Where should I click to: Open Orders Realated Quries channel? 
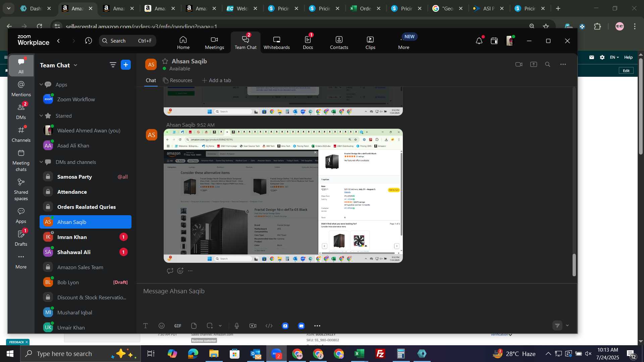[x=86, y=207]
